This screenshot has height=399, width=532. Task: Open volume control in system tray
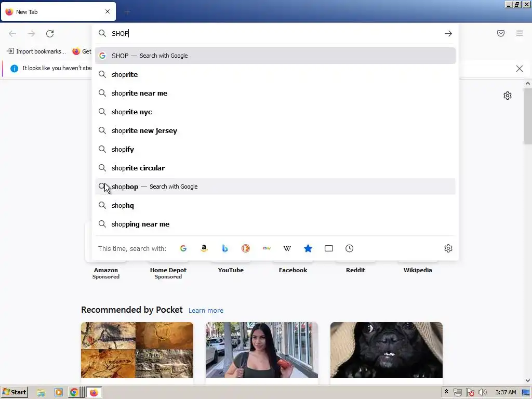click(x=482, y=393)
